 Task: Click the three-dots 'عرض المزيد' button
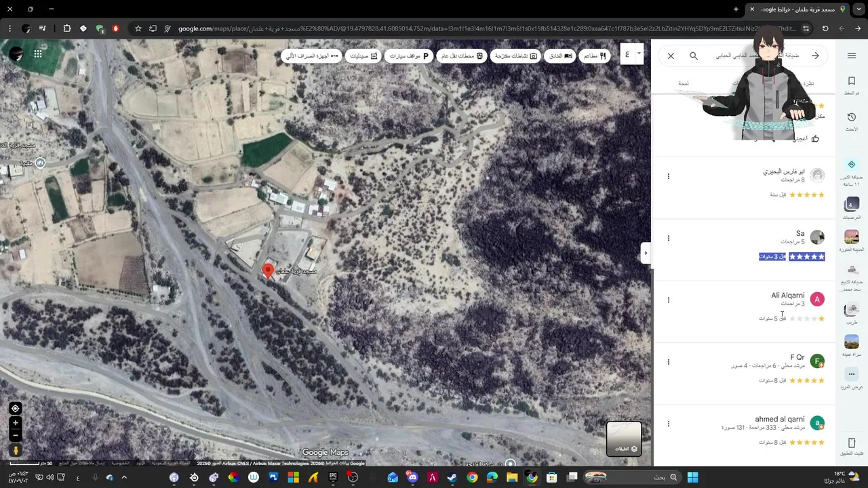852,374
